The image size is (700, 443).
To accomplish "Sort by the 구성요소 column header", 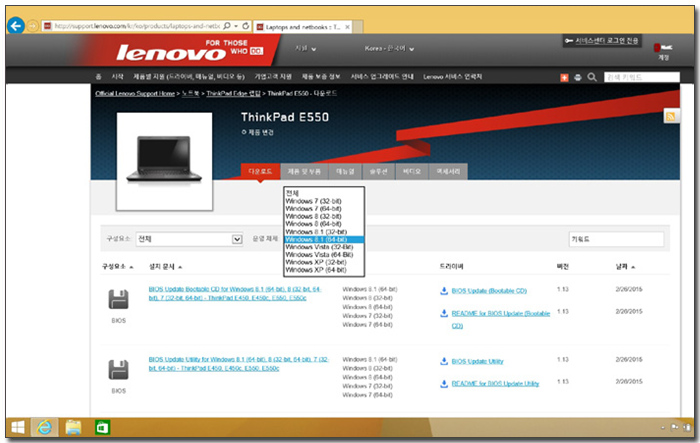I will (117, 267).
